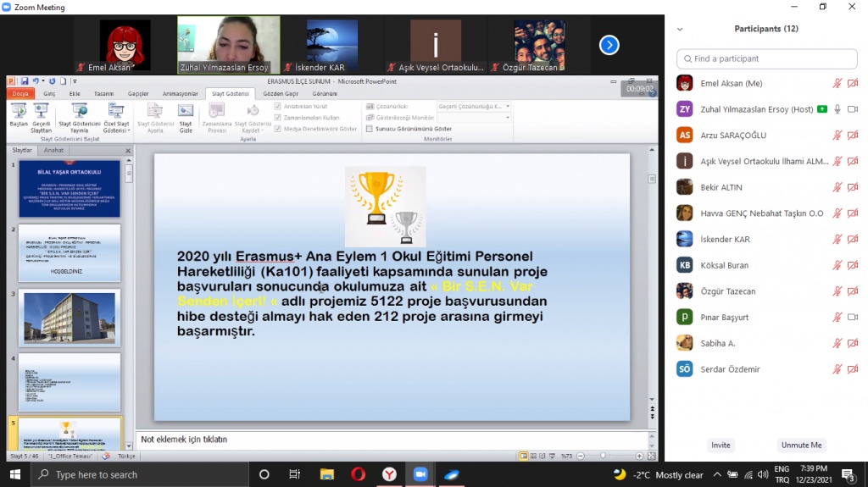Click the Slayt Gizle icon

tap(186, 114)
